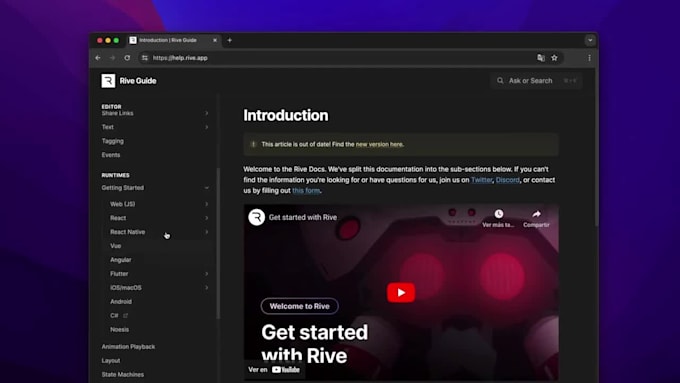Play the Get started with Rive video
Screen dimensions: 680x383
click(401, 292)
